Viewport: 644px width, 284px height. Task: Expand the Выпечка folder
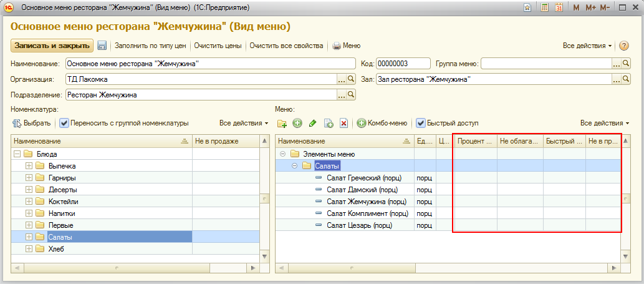(29, 165)
